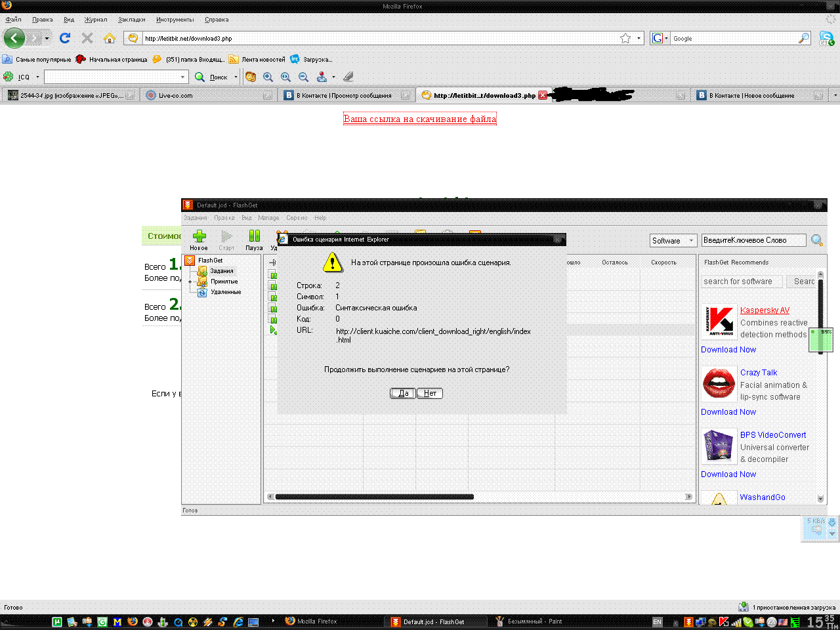Bookmark the page with the star icon

[x=625, y=38]
